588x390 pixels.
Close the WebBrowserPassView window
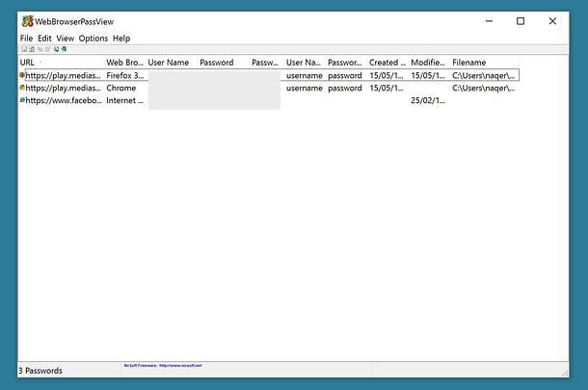pos(552,21)
